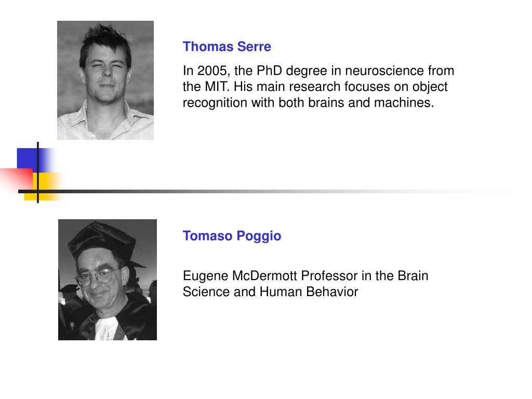Screen dimensions: 532x399
Task: Click the blue 'Thomas Serre' heading
Action: pyautogui.click(x=227, y=46)
